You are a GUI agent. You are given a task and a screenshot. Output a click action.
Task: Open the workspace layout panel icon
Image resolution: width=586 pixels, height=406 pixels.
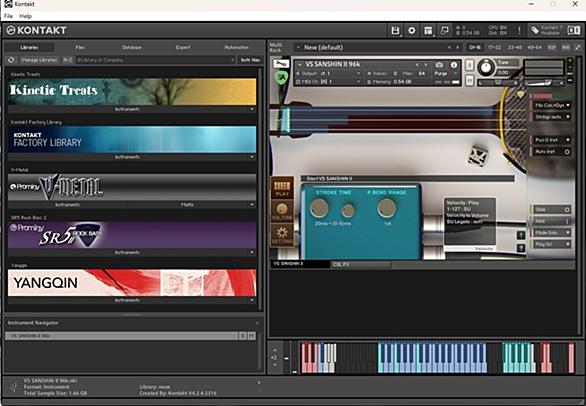pyautogui.click(x=428, y=31)
